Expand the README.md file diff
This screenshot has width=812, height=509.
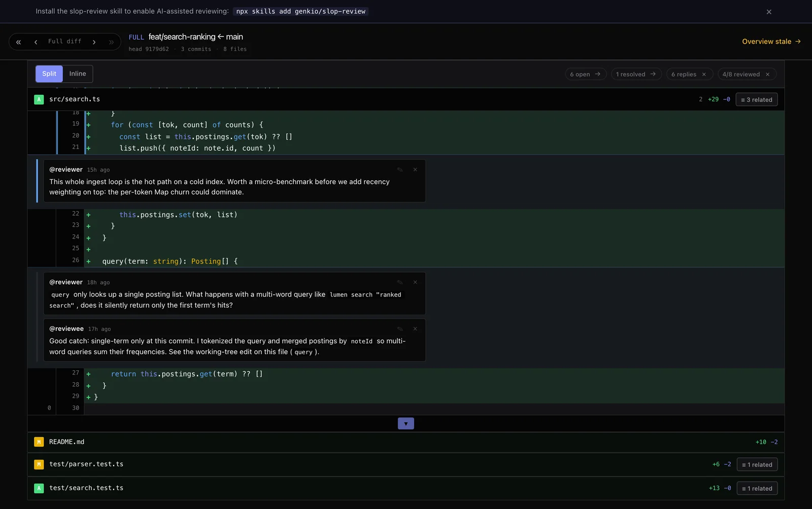click(406, 443)
